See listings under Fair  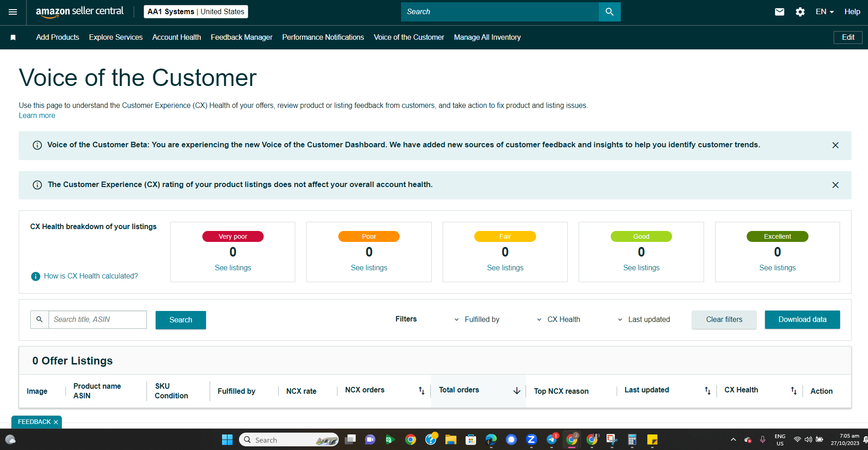(505, 268)
